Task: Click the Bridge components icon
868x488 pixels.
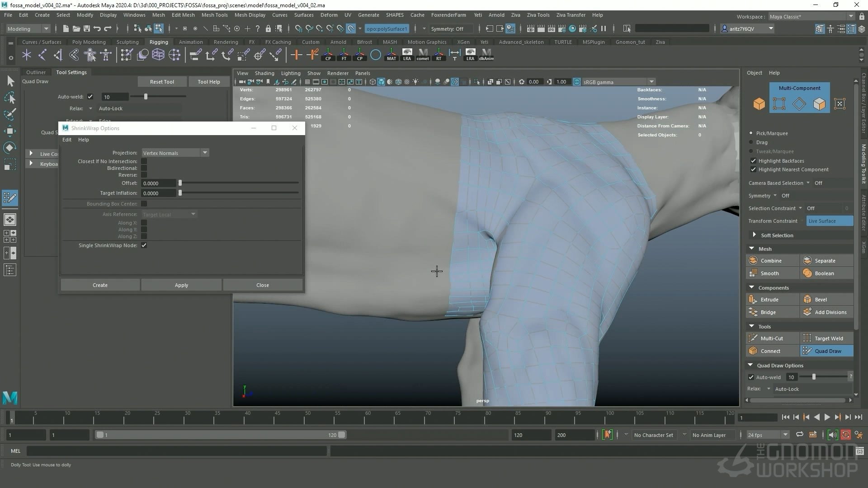Action: point(753,312)
